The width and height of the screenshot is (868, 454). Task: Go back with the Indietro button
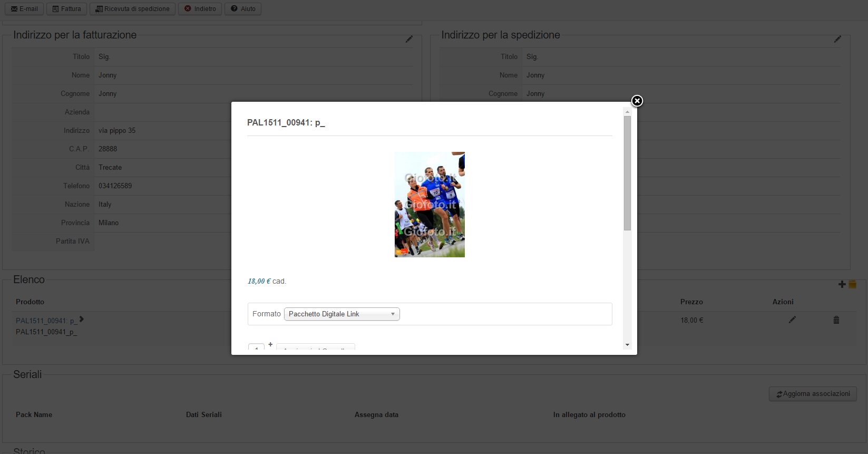[200, 9]
